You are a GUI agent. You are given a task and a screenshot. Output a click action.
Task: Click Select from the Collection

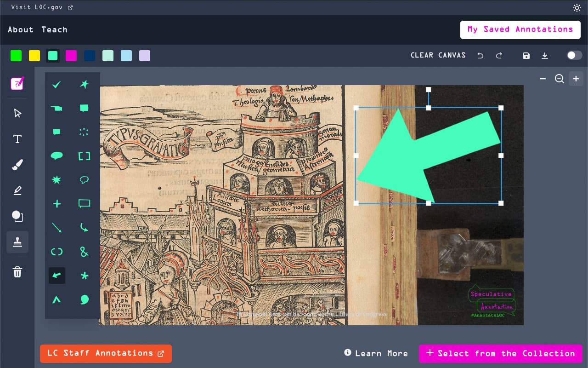500,354
